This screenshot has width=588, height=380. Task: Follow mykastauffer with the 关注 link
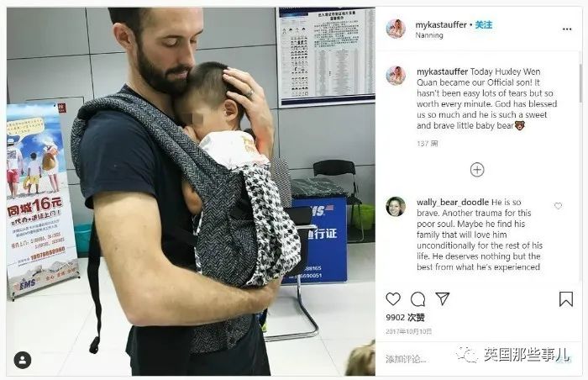pyautogui.click(x=484, y=24)
